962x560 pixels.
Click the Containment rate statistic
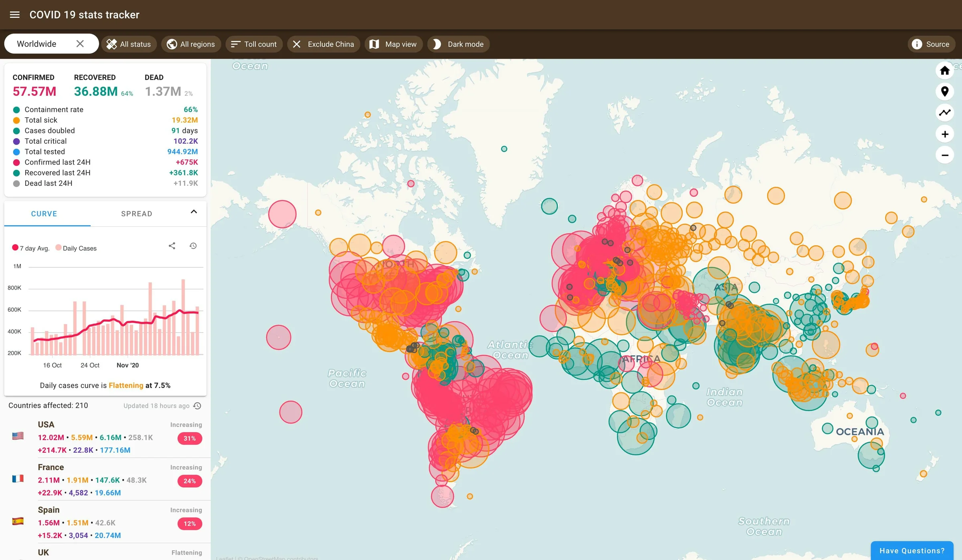click(x=105, y=110)
